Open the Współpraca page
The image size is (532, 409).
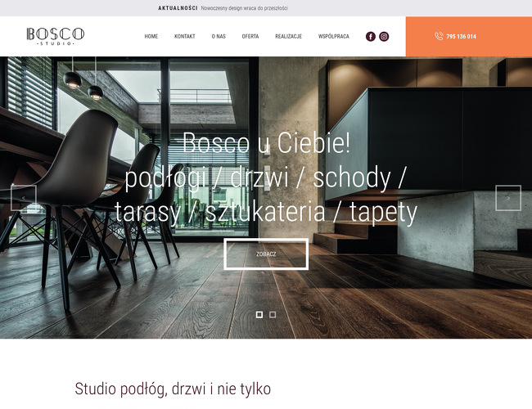(333, 36)
